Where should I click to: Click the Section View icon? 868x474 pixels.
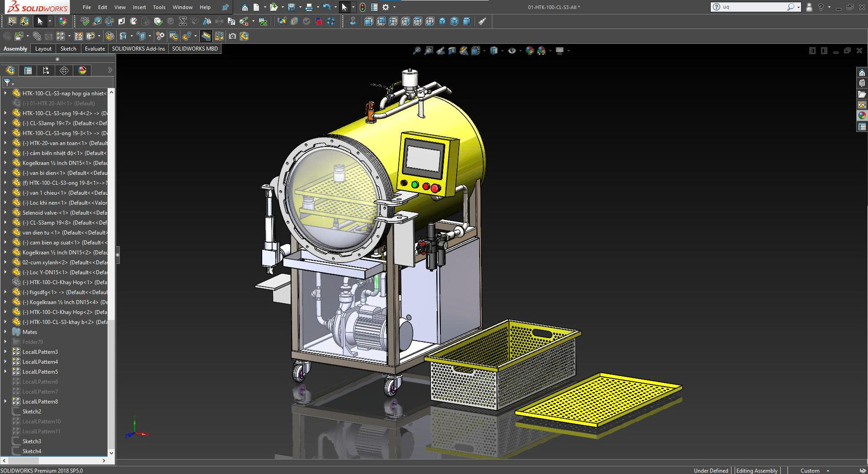tap(452, 51)
